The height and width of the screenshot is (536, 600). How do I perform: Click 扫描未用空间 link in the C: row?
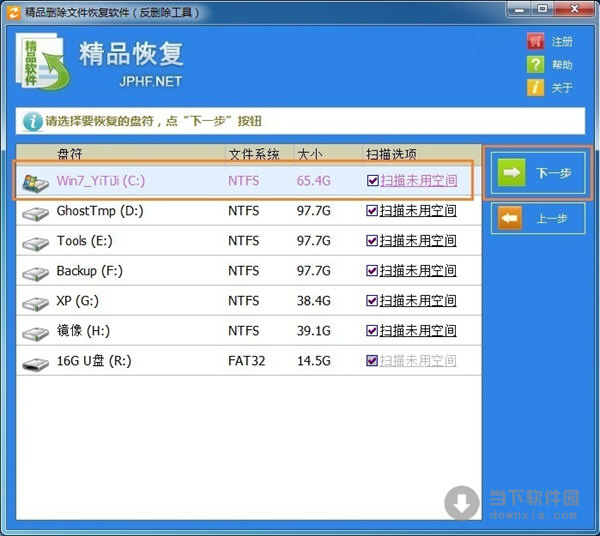tap(419, 181)
